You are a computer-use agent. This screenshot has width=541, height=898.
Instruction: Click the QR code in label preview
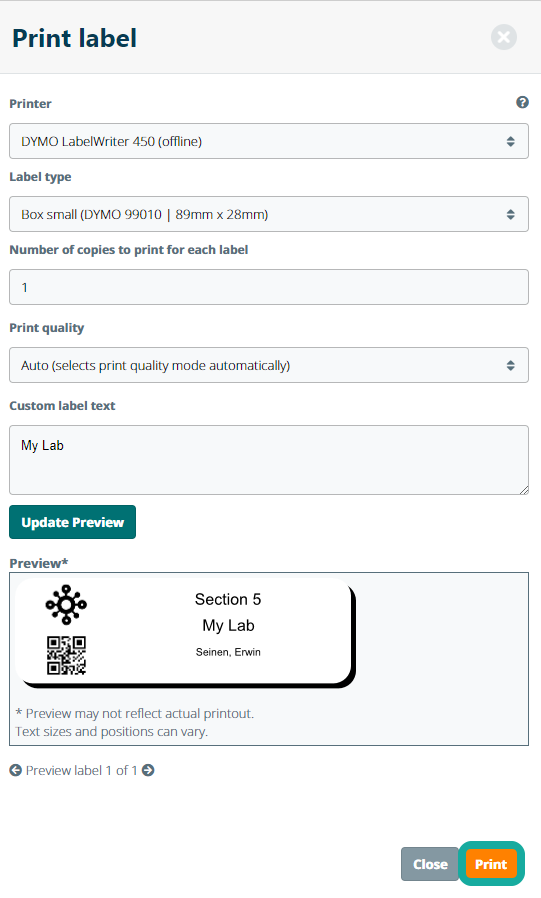click(x=66, y=655)
